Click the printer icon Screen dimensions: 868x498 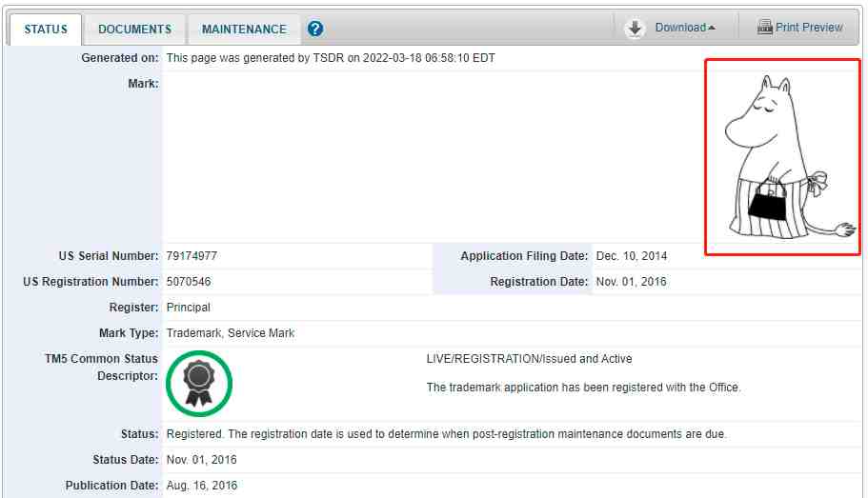[x=765, y=27]
